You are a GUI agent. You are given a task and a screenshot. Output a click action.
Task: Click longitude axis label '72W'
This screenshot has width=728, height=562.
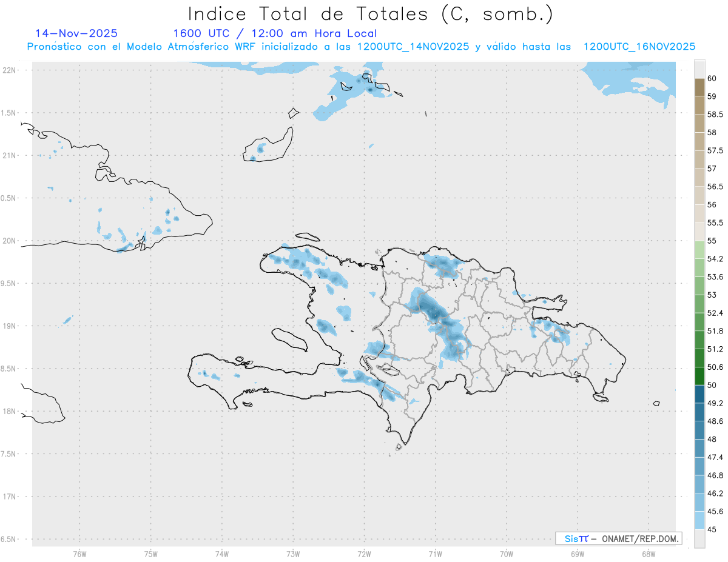[x=364, y=554]
